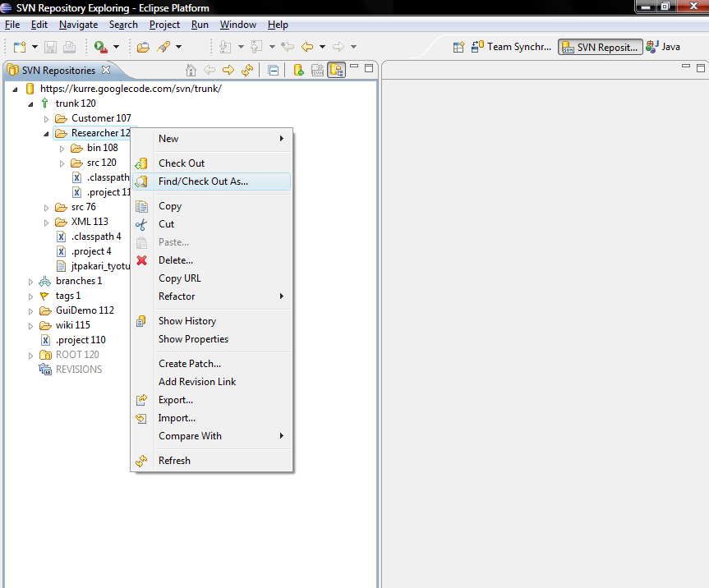The height and width of the screenshot is (588, 709).
Task: Expand the tags 1 node
Action: [30, 297]
